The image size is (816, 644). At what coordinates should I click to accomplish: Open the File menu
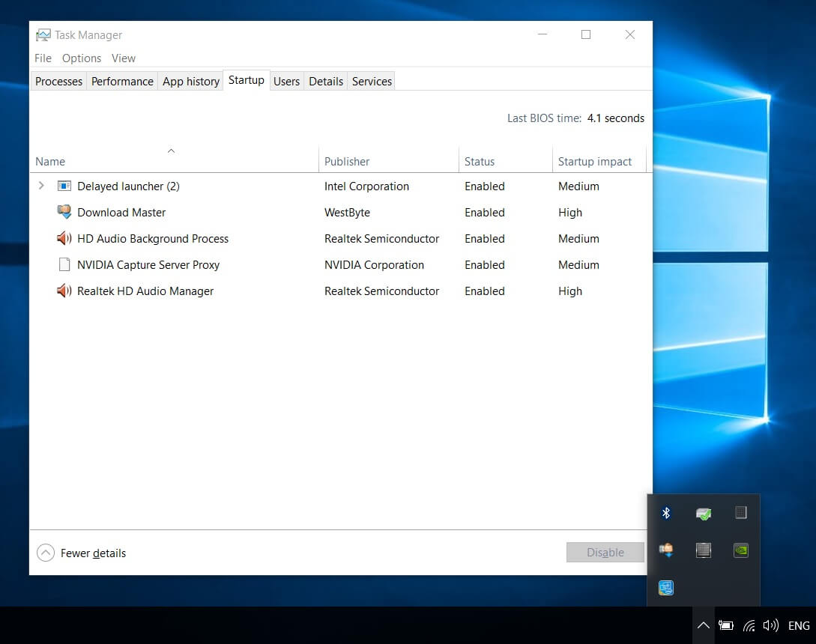(43, 58)
